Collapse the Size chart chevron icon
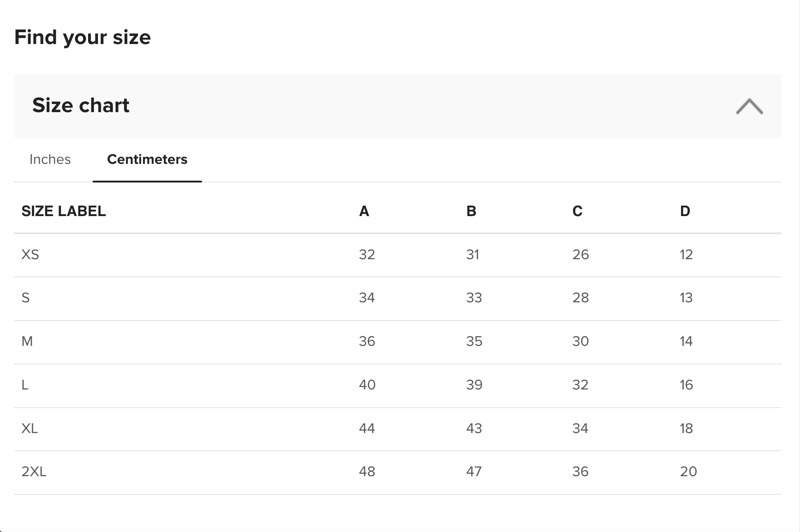The width and height of the screenshot is (800, 532). [749, 106]
